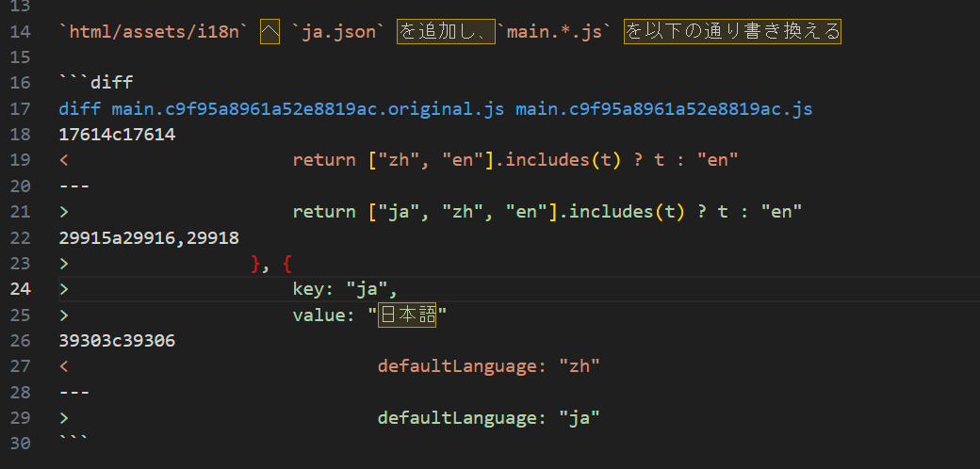Image resolution: width=980 pixels, height=469 pixels.
Task: Click the word diff at start of line 17
Action: coord(79,109)
